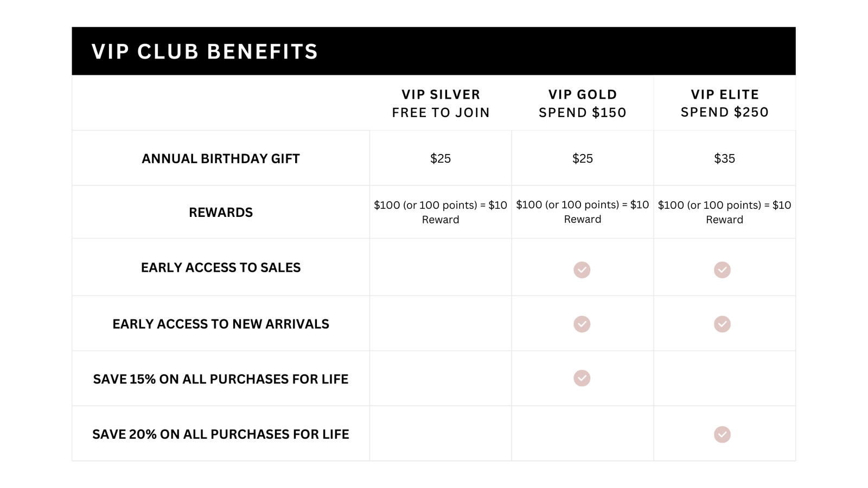
Task: Select the VIP GOLD column header
Action: click(x=583, y=103)
